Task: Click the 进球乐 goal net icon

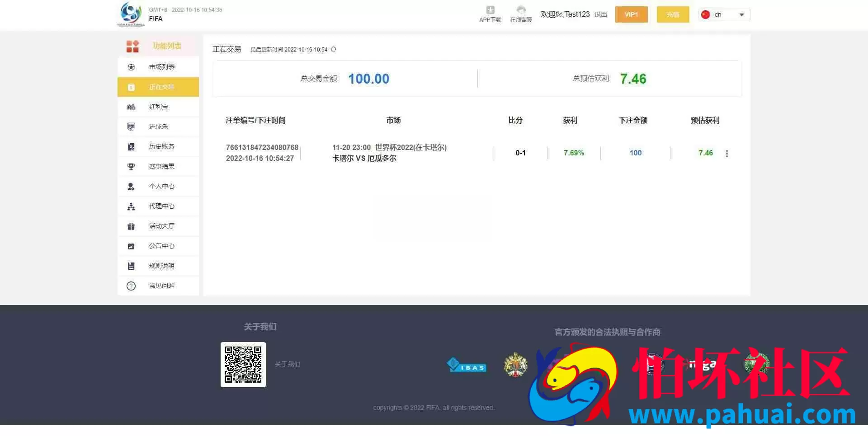Action: pyautogui.click(x=131, y=127)
